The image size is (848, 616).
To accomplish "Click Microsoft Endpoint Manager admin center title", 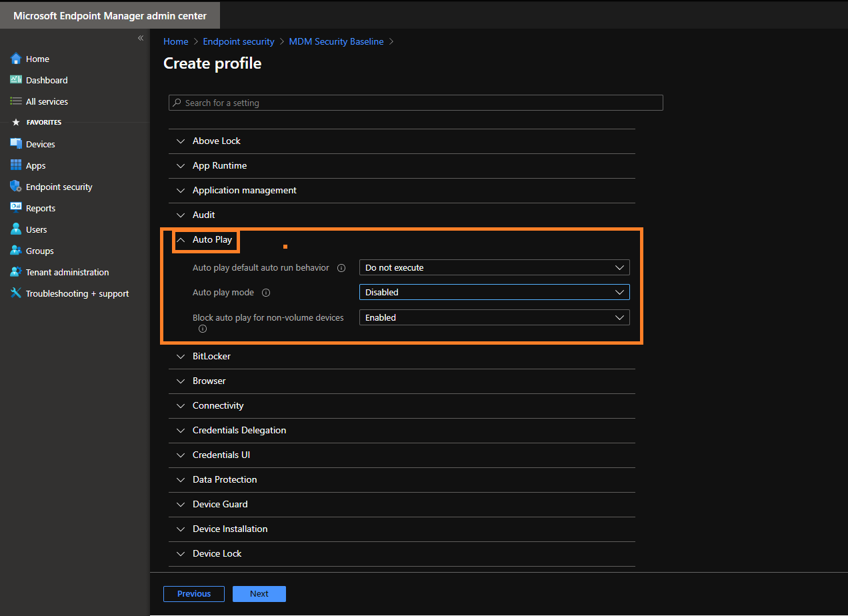I will pyautogui.click(x=110, y=15).
